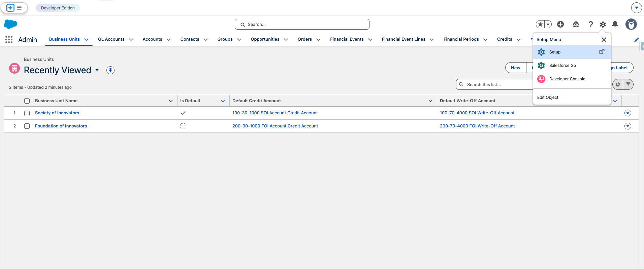The image size is (644, 269).
Task: Open 100-30-1000 SOI Account Credit Account link
Action: tap(275, 113)
